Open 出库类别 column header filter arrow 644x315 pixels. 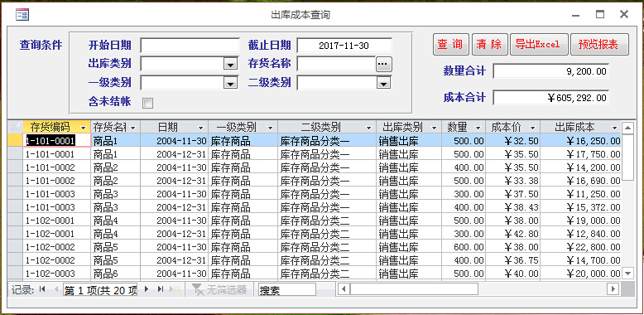[x=434, y=127]
